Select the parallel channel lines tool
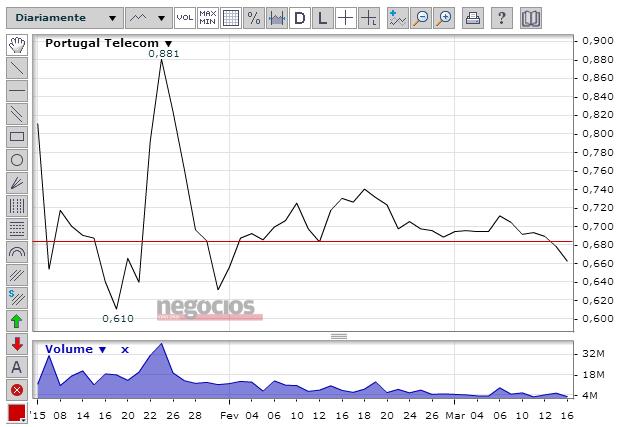Image resolution: width=640 pixels, height=427 pixels. (x=17, y=114)
